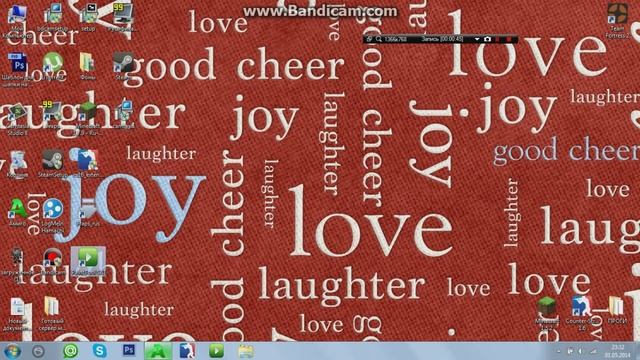The height and width of the screenshot is (360, 640).
Task: Launch the bdcamsetup installer on the desktop
Action: click(52, 16)
